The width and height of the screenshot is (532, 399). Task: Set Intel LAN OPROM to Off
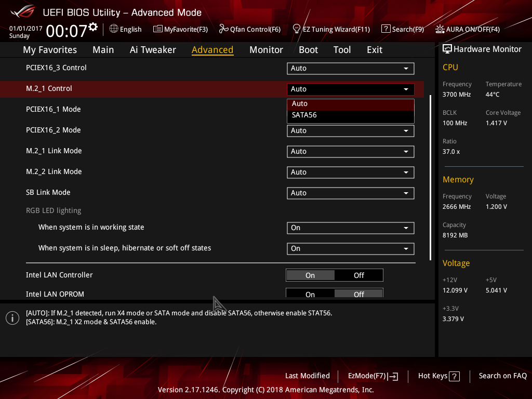click(x=358, y=294)
